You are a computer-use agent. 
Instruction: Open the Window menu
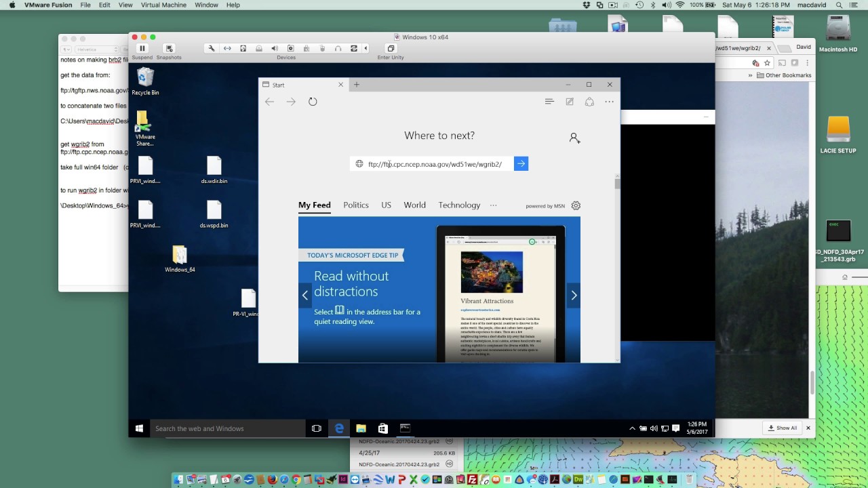coord(207,5)
